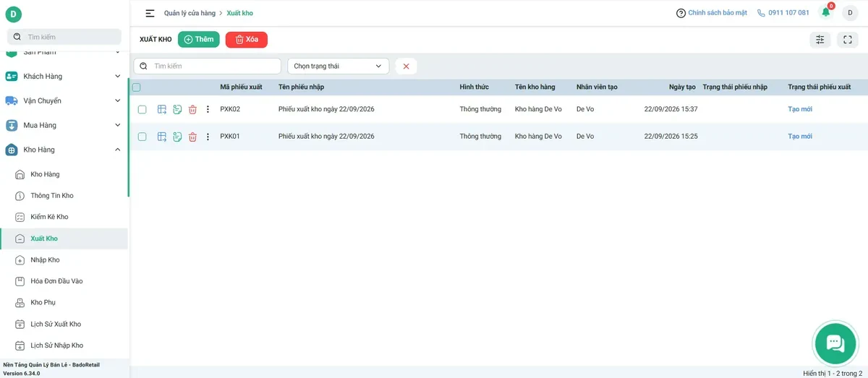Image resolution: width=868 pixels, height=378 pixels.
Task: Open more options dots for PXK02
Action: coord(208,109)
